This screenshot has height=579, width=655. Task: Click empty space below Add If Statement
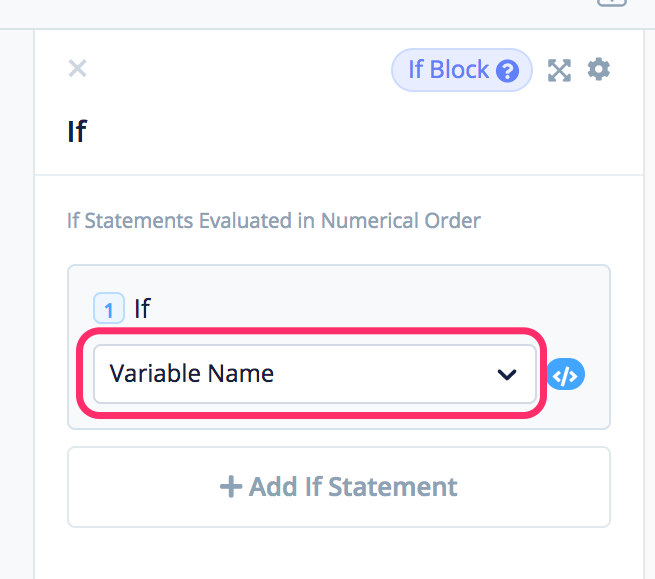pos(338,553)
